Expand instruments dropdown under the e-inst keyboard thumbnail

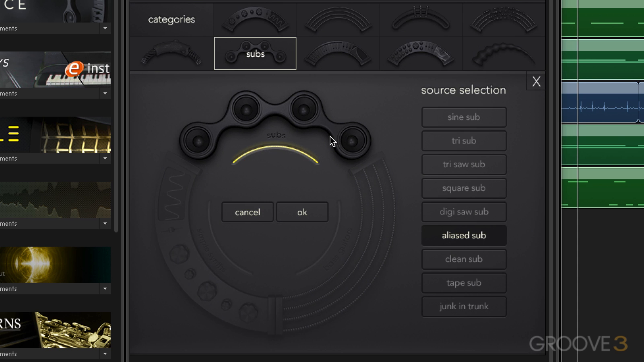click(x=105, y=93)
